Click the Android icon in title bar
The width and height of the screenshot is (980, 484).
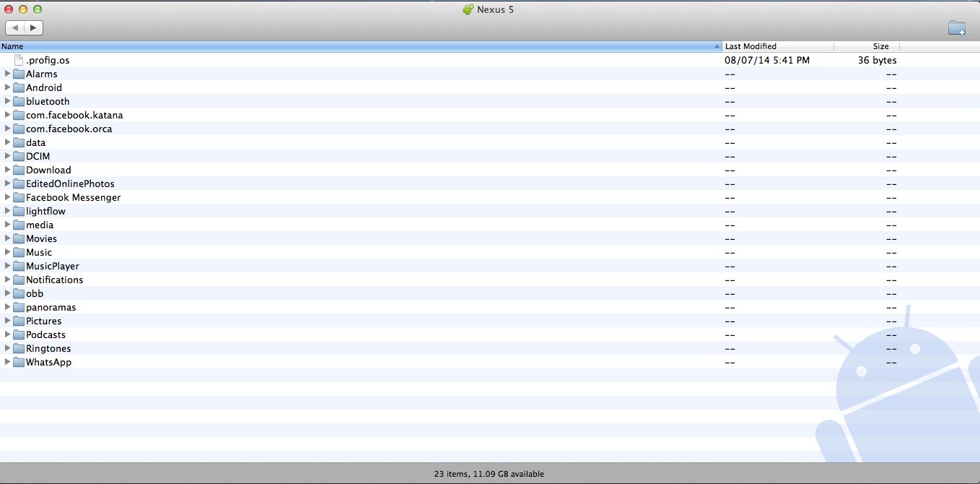click(x=468, y=9)
